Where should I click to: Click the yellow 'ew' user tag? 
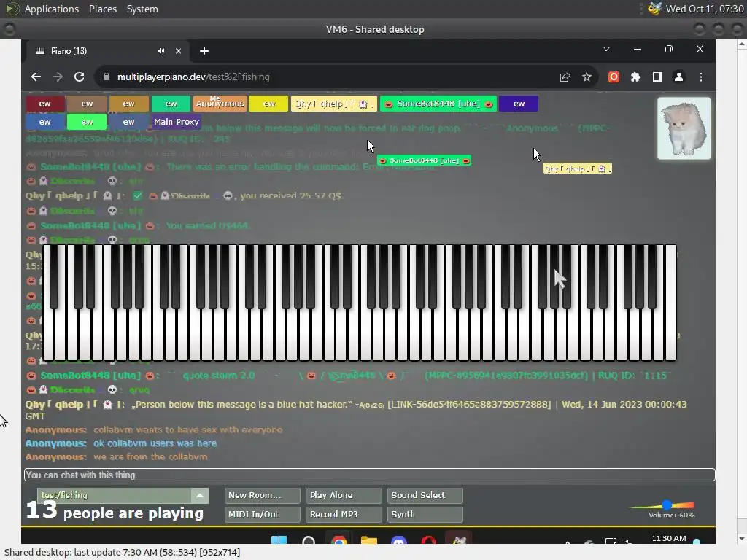pyautogui.click(x=269, y=104)
